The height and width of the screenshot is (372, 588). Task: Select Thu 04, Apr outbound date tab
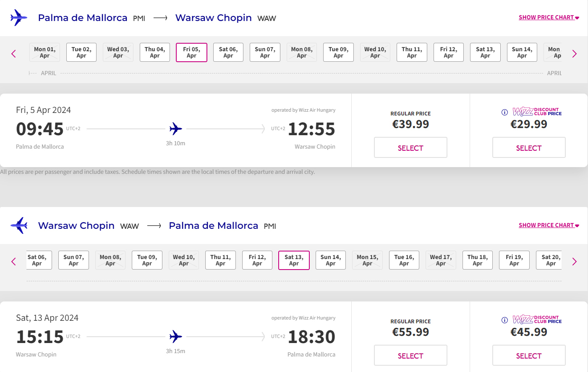155,52
